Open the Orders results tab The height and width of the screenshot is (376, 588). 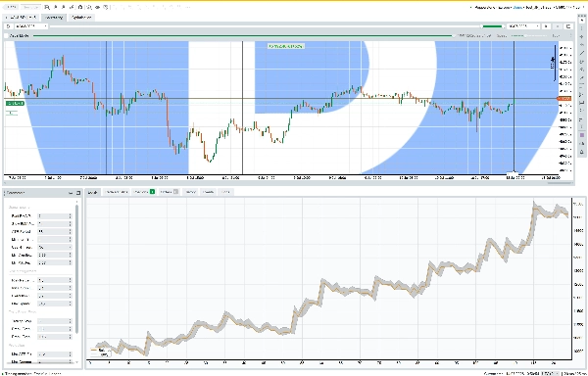point(170,192)
